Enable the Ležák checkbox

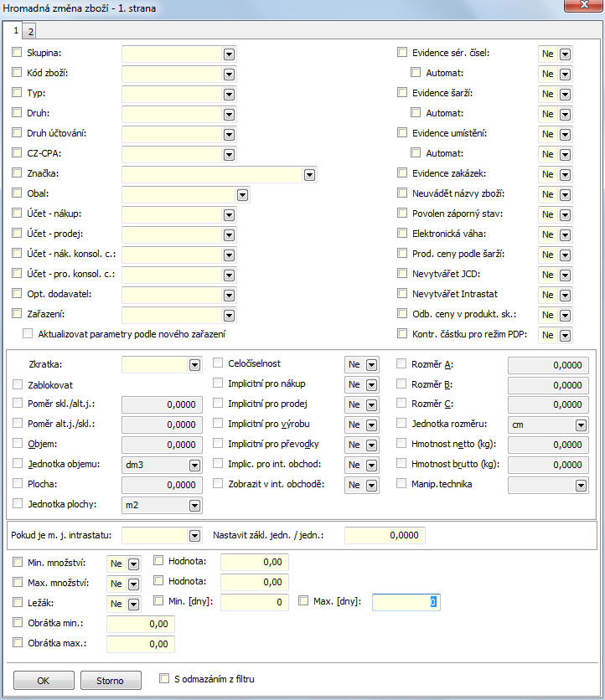pos(18,602)
